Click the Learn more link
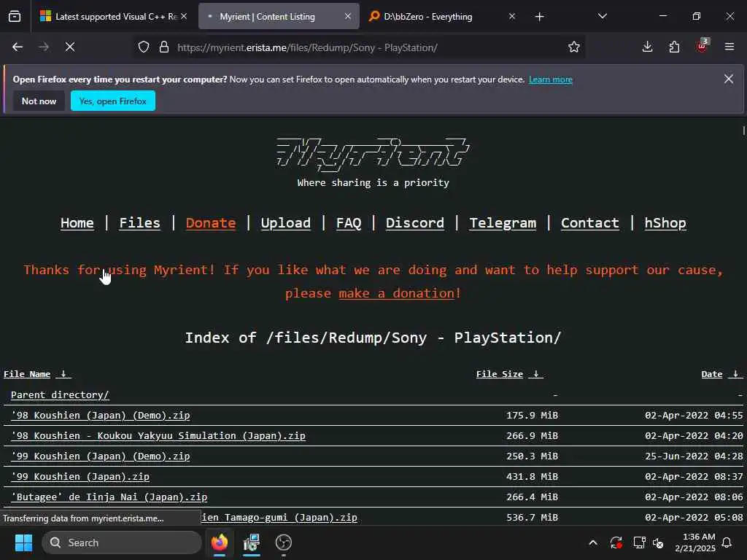The width and height of the screenshot is (747, 560). click(550, 79)
